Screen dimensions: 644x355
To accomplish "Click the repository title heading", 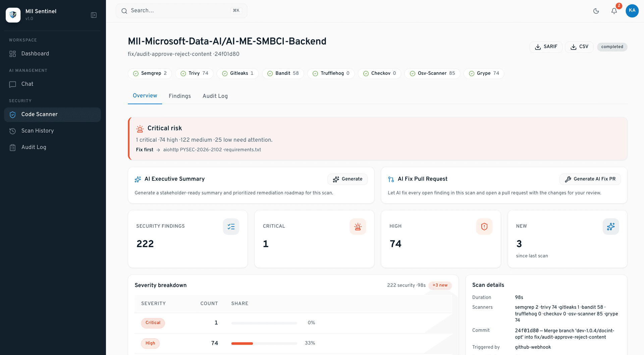I will tap(227, 42).
